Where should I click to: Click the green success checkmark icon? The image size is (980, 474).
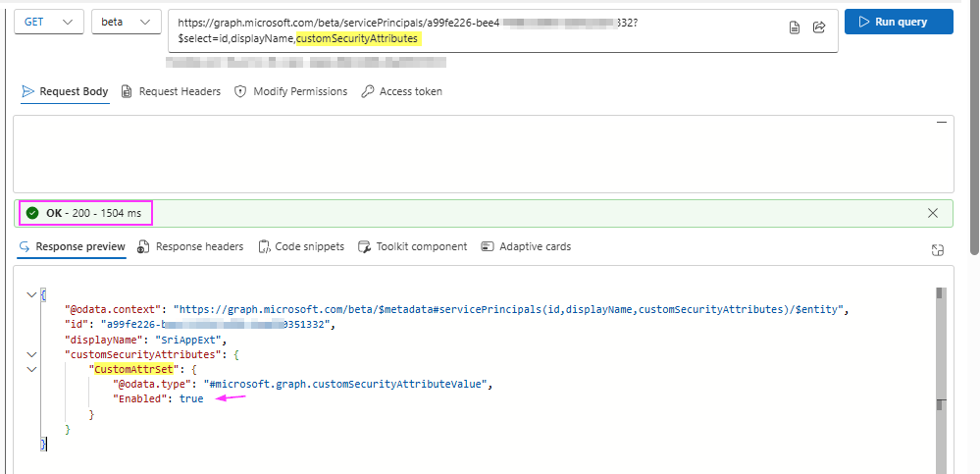[32, 213]
